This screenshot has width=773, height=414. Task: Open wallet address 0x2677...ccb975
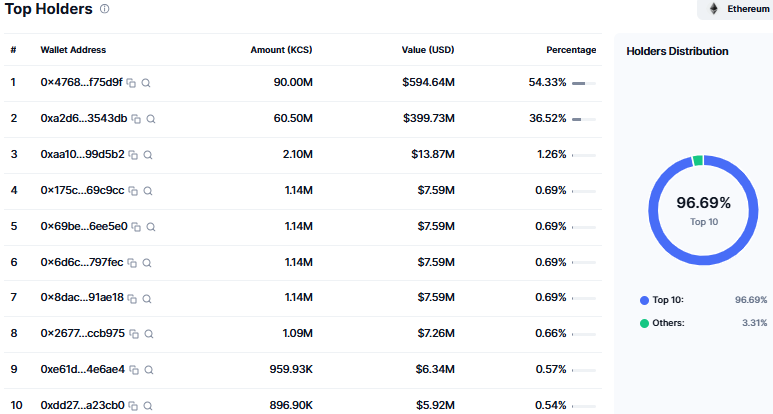point(83,333)
